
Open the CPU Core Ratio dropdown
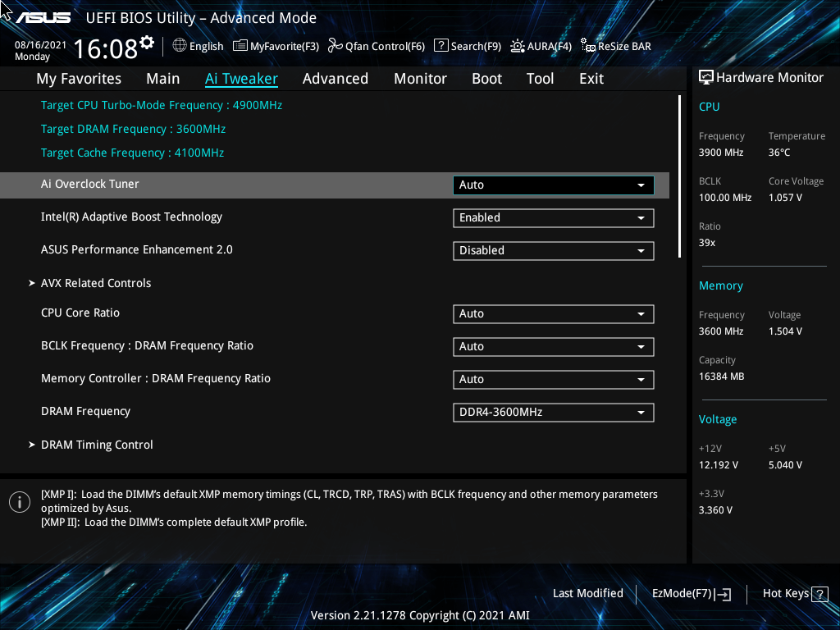(554, 314)
